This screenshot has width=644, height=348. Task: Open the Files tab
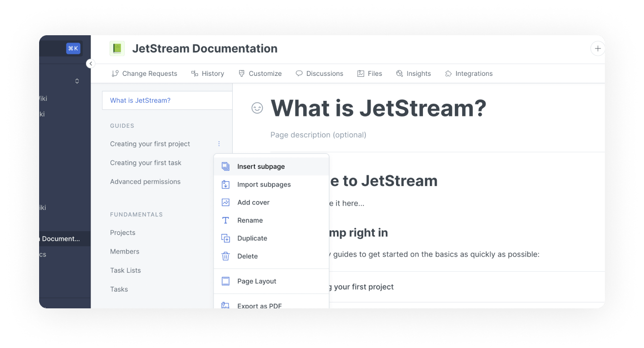click(370, 73)
